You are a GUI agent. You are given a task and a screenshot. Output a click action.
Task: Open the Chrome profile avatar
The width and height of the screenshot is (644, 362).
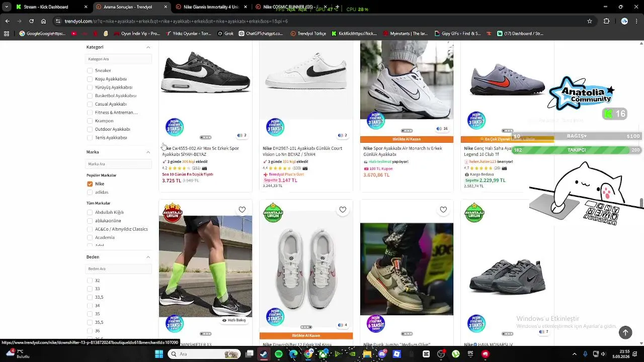coord(624,21)
